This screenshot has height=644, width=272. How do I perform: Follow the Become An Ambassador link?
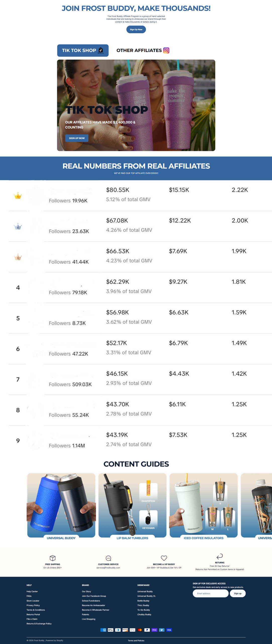tap(93, 605)
